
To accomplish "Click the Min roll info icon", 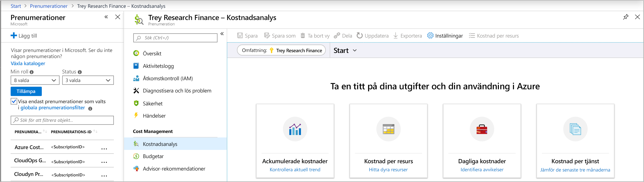I will point(31,72).
